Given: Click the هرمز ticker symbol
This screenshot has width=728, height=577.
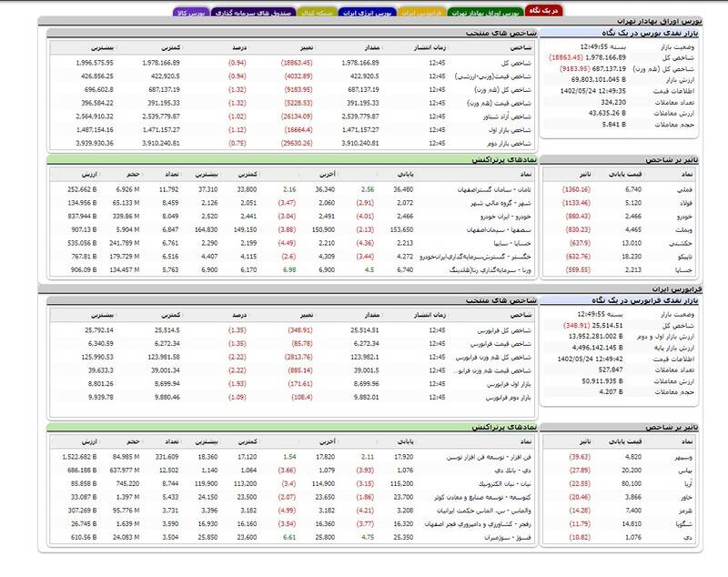Looking at the screenshot, I should point(687,511).
